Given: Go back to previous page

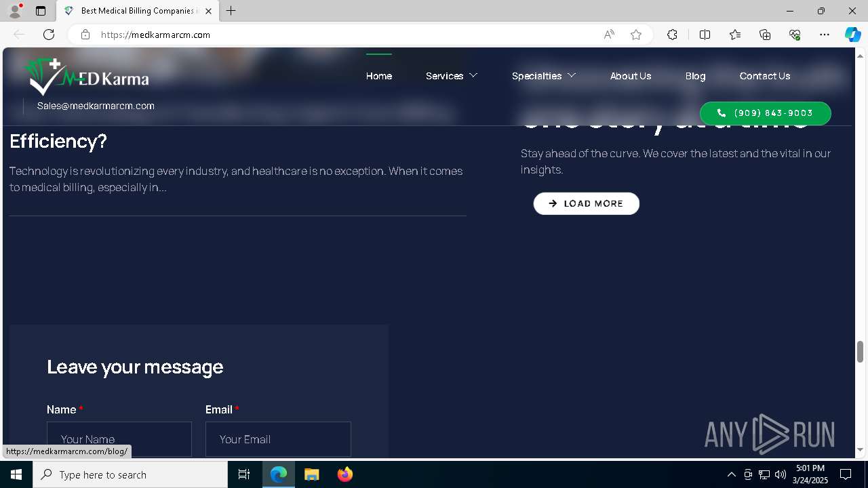Looking at the screenshot, I should (19, 35).
